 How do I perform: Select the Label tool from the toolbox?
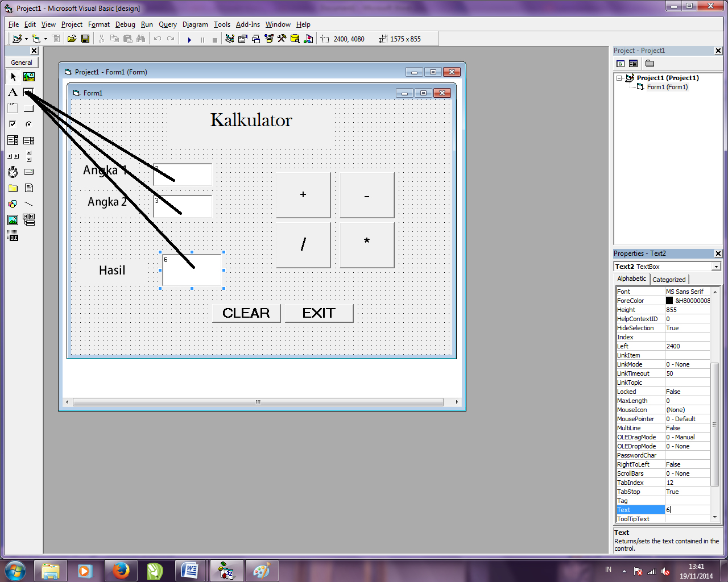click(x=13, y=92)
